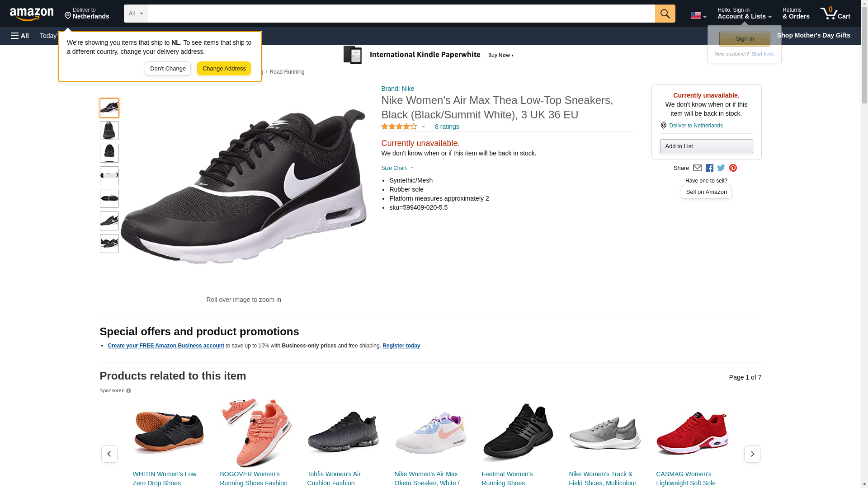Expand the star rating breakdown dropdown
Screen dimensions: 868x488
(423, 127)
